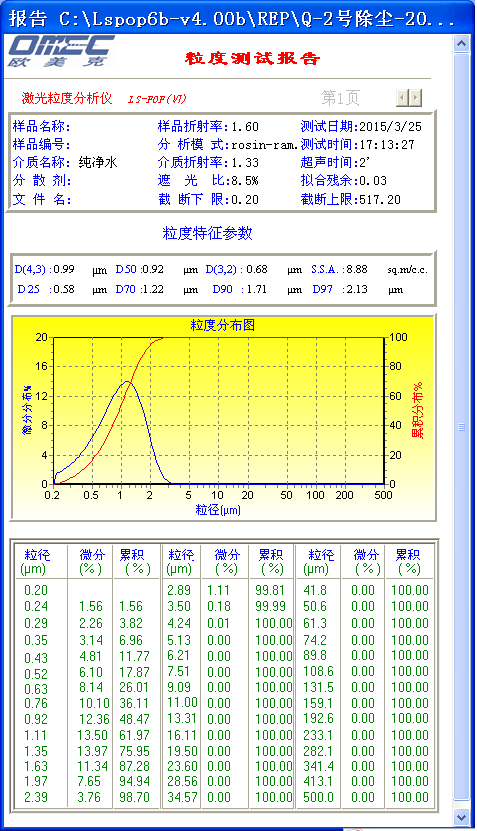Click the previous page arrow button
The height and width of the screenshot is (831, 477).
[402, 98]
